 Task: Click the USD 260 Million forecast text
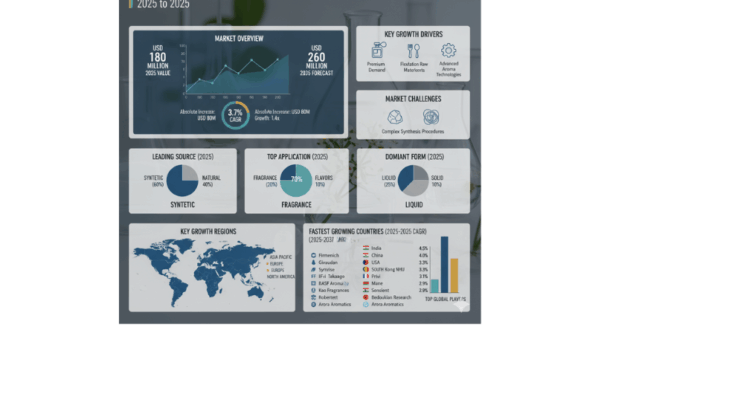point(317,62)
